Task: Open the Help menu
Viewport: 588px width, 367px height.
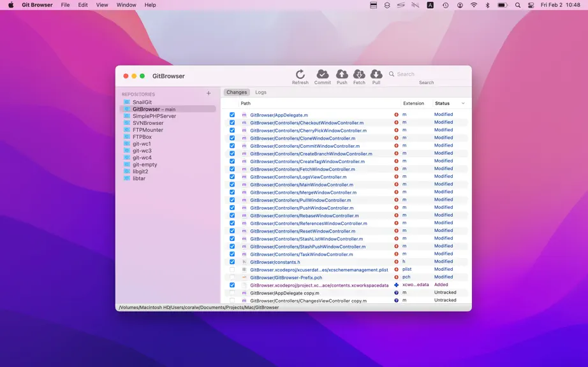Action: click(150, 5)
